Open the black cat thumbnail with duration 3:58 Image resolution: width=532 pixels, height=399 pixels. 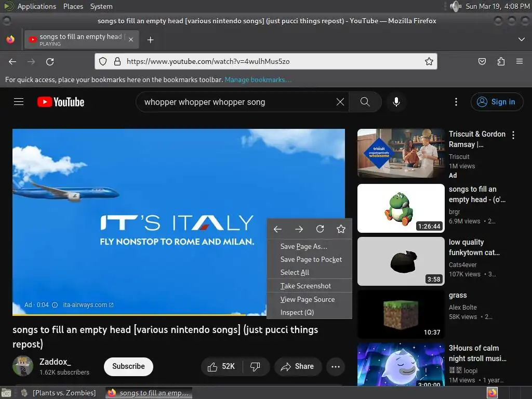point(401,261)
